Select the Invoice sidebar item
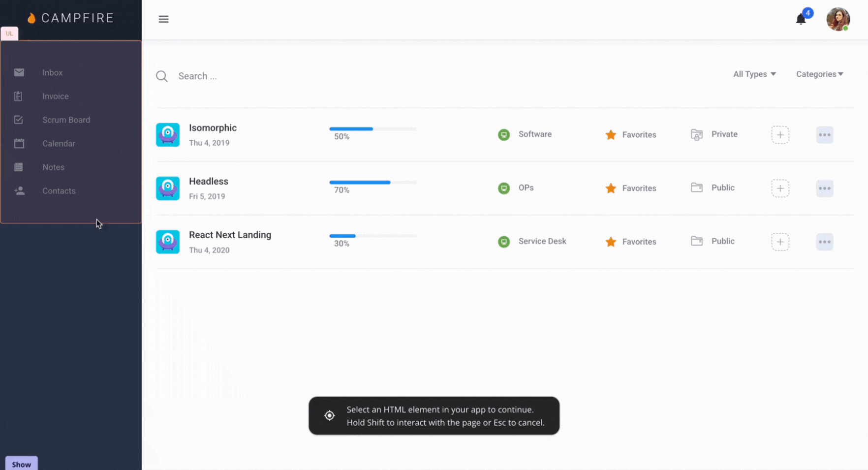 pyautogui.click(x=55, y=96)
